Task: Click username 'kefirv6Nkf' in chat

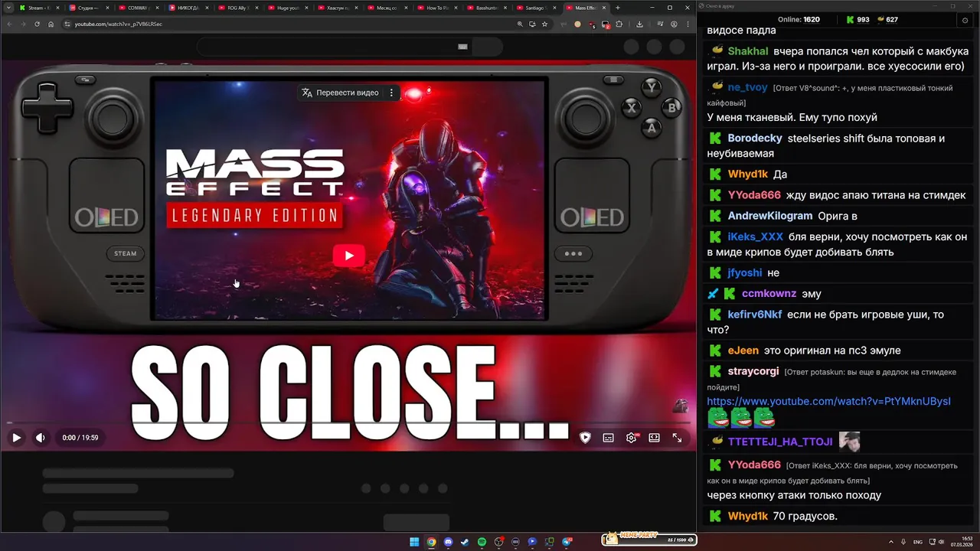Action: pos(755,315)
